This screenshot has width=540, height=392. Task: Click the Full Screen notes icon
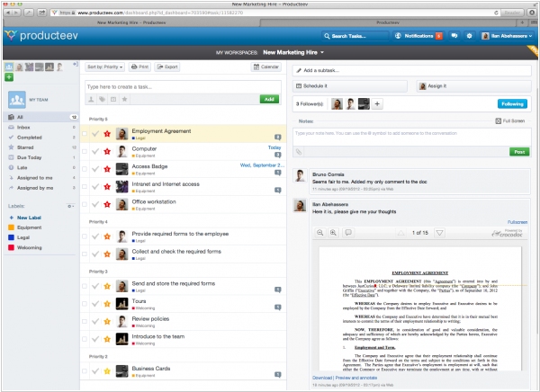(x=498, y=121)
